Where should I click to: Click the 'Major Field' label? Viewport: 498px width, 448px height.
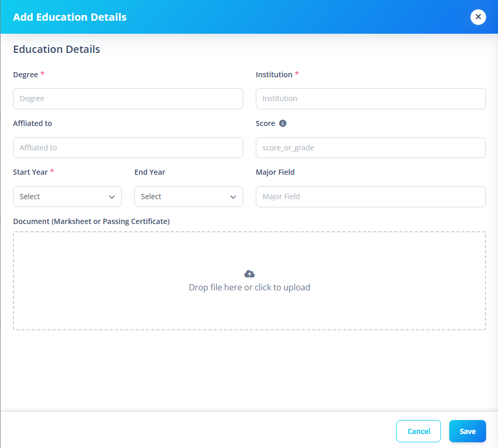click(275, 172)
